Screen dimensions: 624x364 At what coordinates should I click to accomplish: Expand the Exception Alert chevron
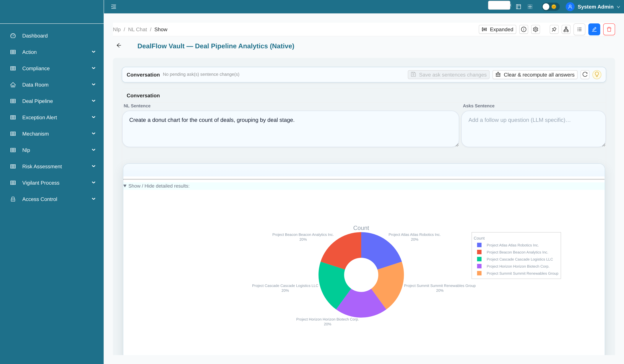(x=94, y=117)
